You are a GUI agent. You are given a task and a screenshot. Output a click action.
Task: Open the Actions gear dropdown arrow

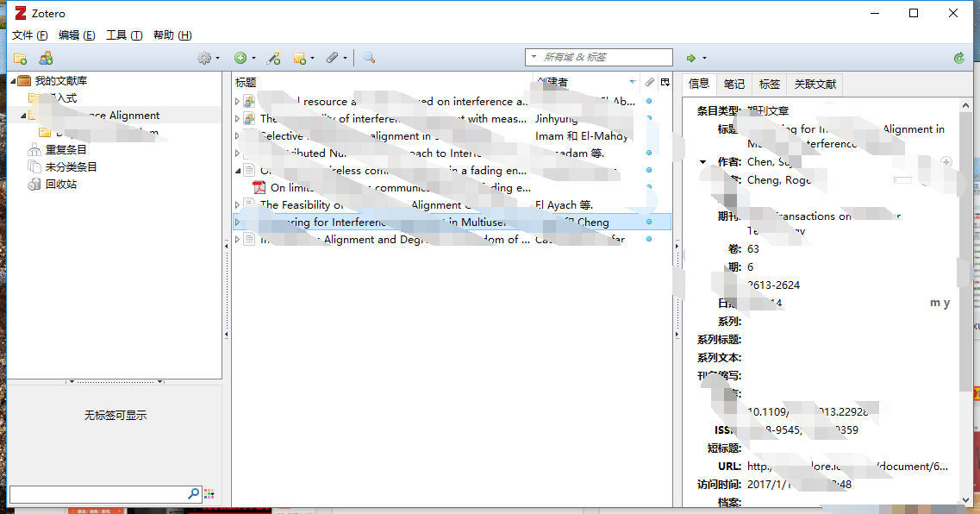[217, 58]
